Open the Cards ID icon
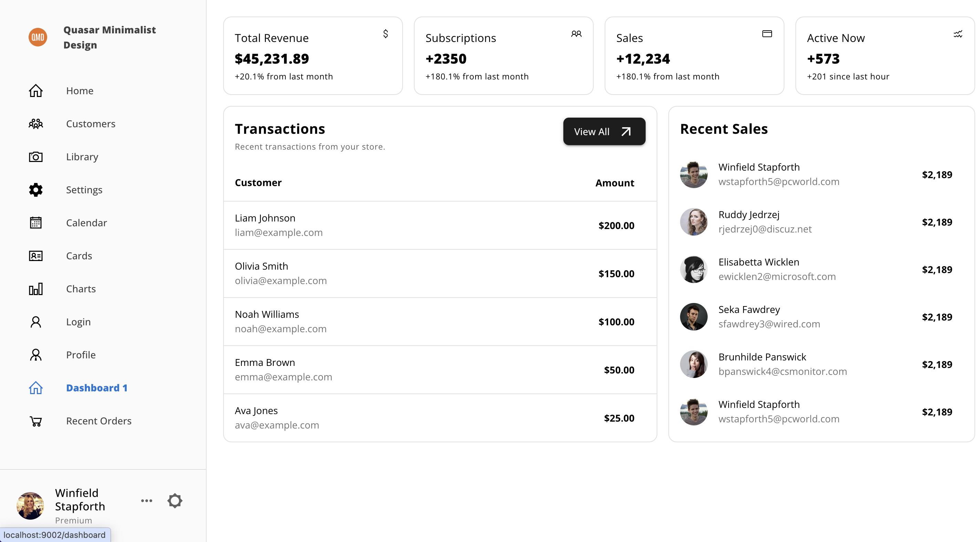980x542 pixels. (36, 256)
